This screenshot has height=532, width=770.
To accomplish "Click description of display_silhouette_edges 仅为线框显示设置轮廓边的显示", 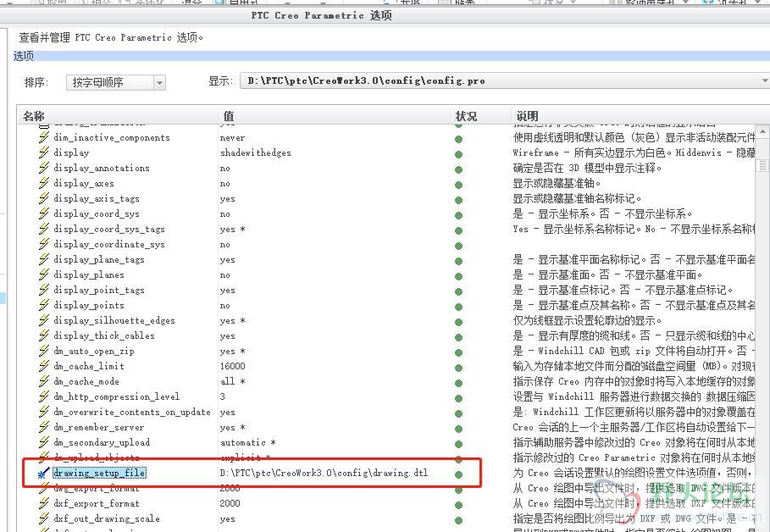I will click(587, 320).
